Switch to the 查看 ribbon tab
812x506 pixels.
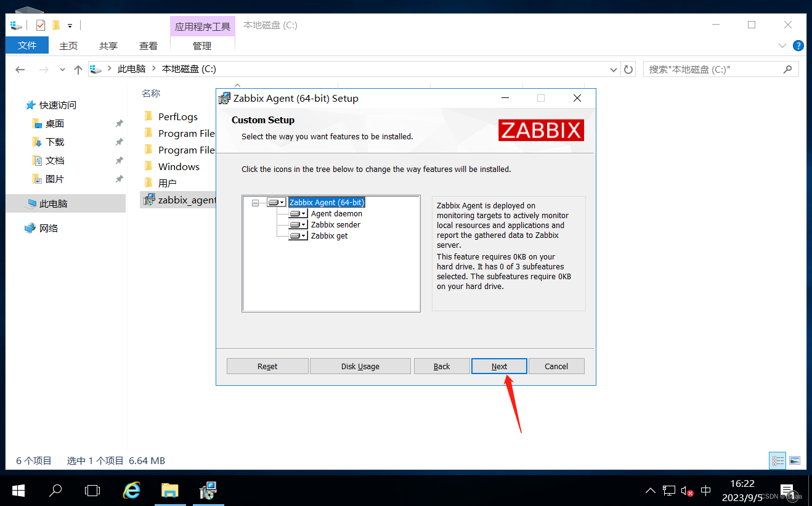(x=148, y=46)
